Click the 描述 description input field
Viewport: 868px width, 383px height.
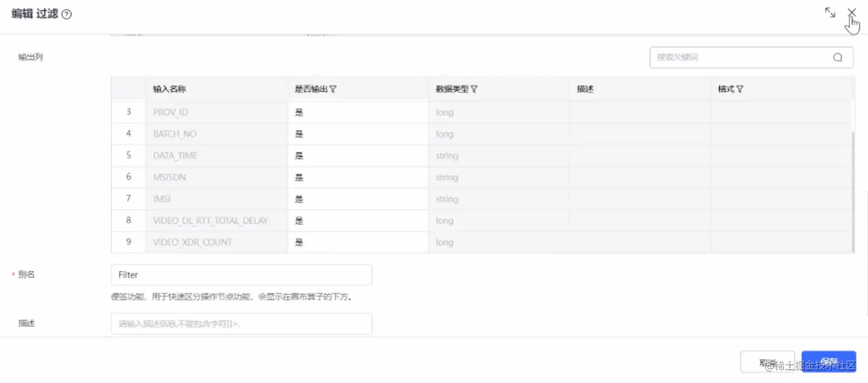coord(242,324)
